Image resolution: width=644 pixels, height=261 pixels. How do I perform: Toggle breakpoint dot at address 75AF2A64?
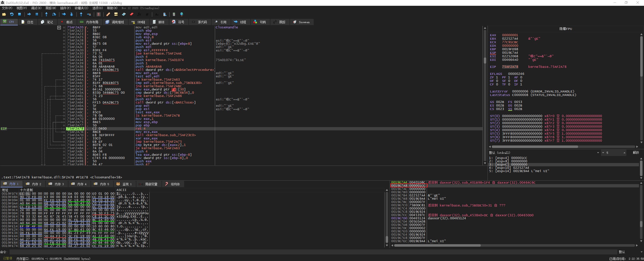click(x=64, y=102)
